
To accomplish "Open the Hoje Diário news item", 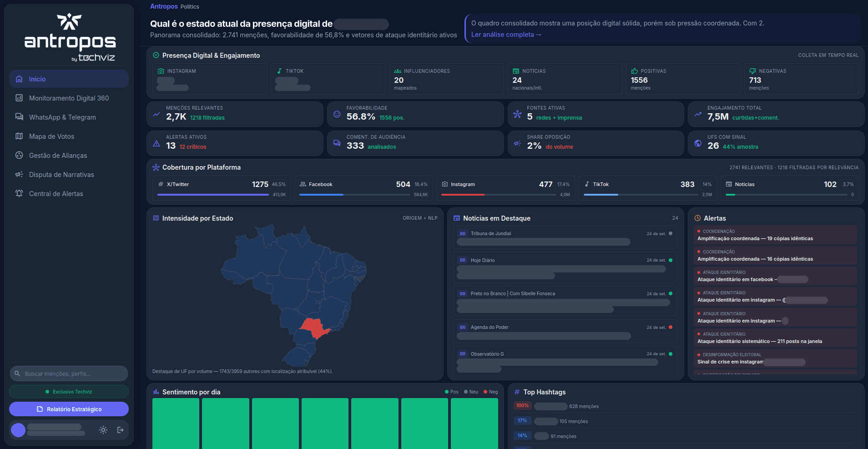I will click(565, 267).
